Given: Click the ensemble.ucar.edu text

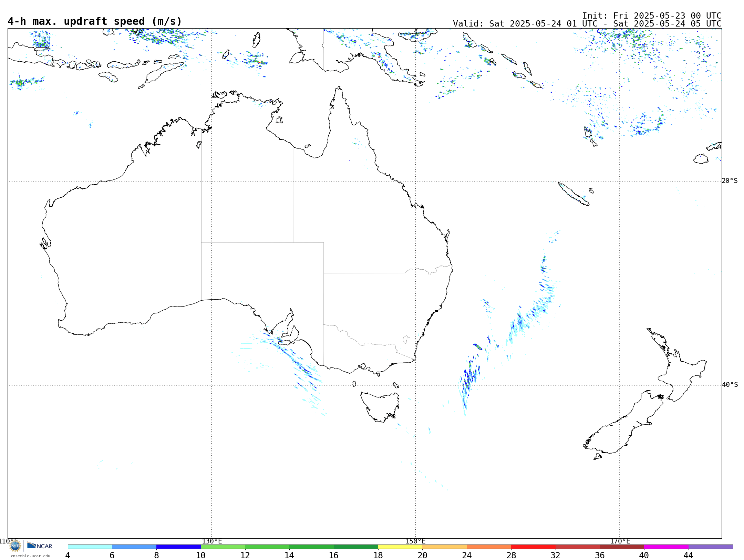Looking at the screenshot, I should [x=30, y=556].
